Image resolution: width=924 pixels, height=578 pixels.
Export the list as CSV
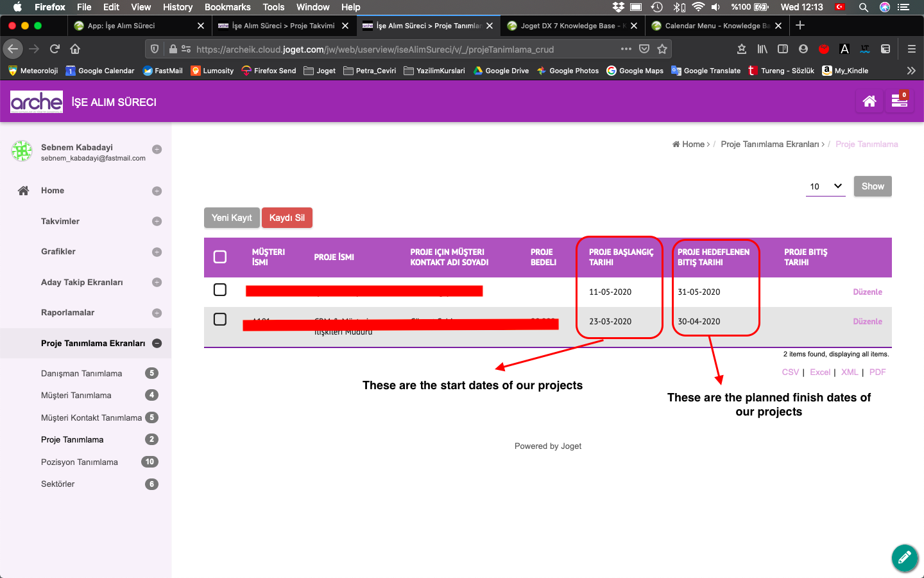[791, 372]
